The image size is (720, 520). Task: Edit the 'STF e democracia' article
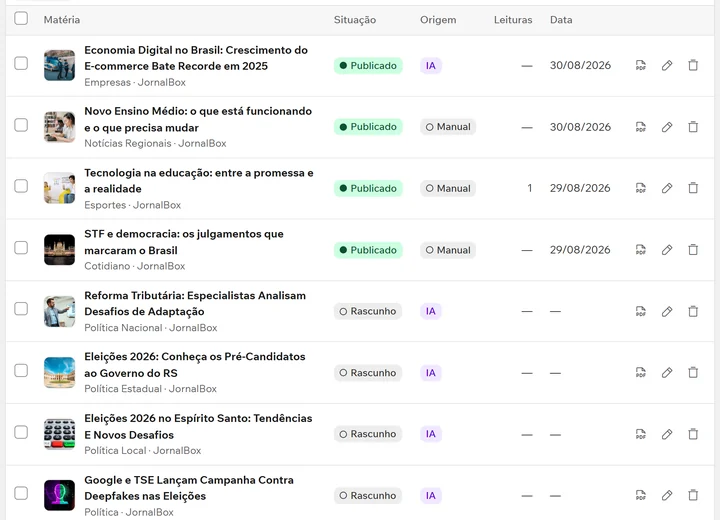(667, 250)
